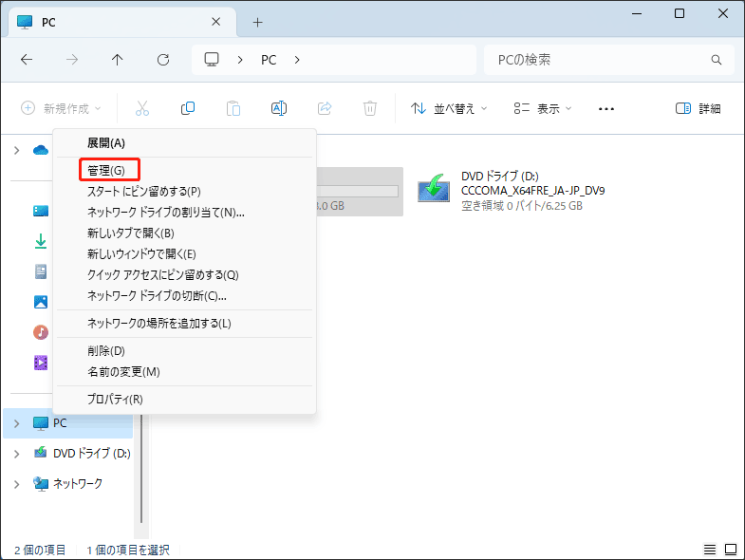This screenshot has width=745, height=560.
Task: Switch to details list view in status bar
Action: click(710, 550)
